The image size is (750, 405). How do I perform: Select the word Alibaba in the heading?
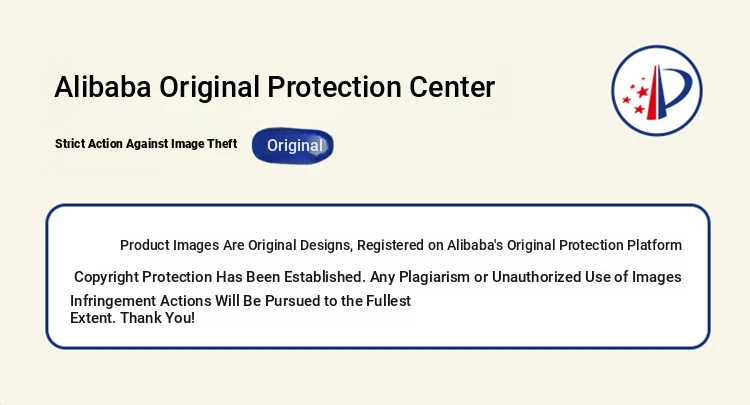pyautogui.click(x=103, y=87)
